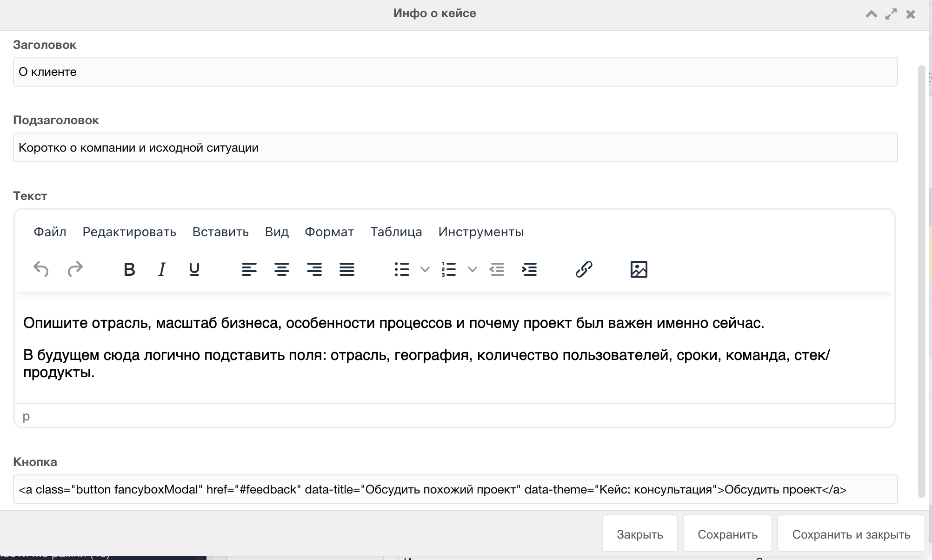Toggle bold formatting

point(129,269)
